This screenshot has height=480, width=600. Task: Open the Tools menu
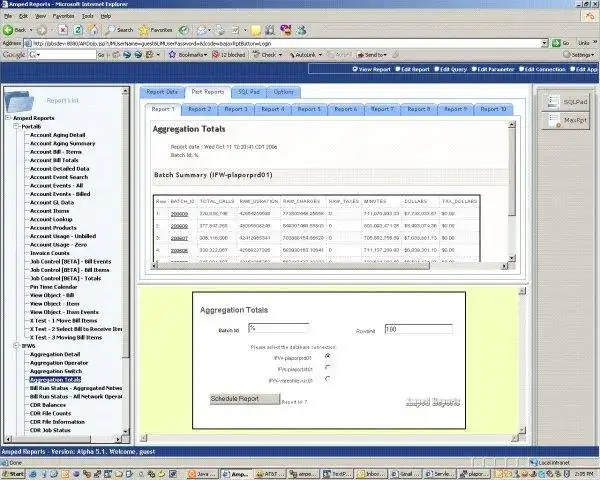(x=87, y=16)
